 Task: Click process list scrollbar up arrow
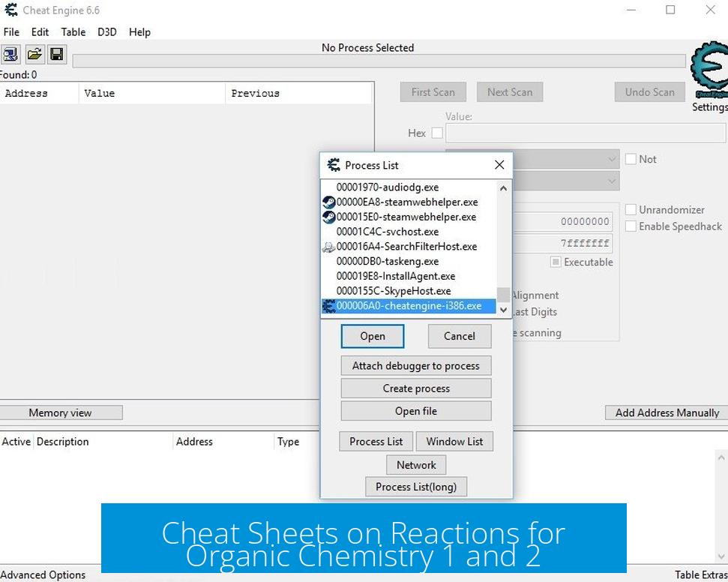(x=503, y=188)
